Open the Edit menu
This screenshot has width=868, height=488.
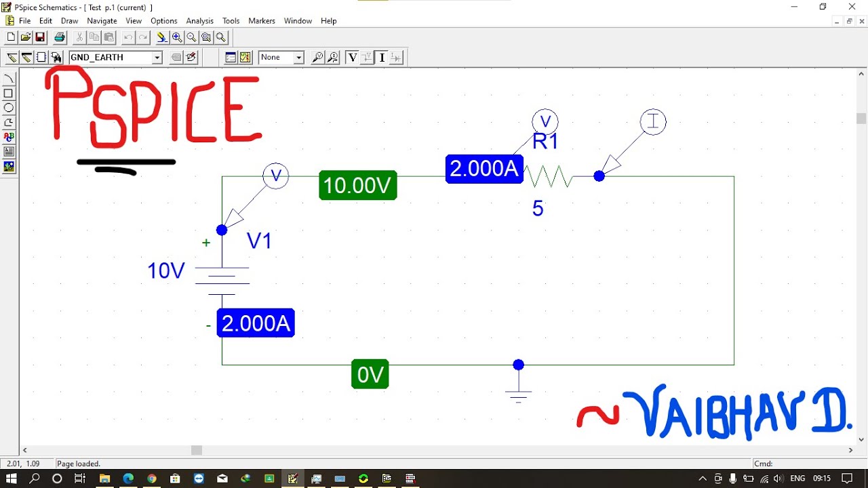coord(45,21)
